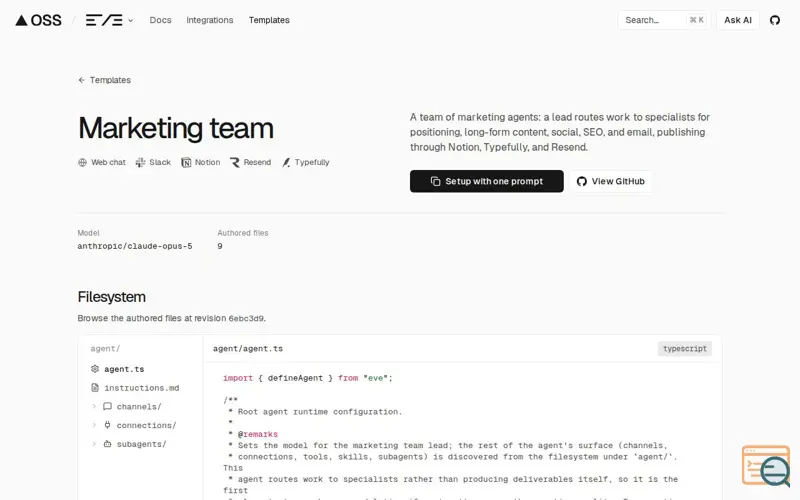Image resolution: width=800 pixels, height=500 pixels.
Task: Click the connections/ plug icon
Action: (107, 425)
